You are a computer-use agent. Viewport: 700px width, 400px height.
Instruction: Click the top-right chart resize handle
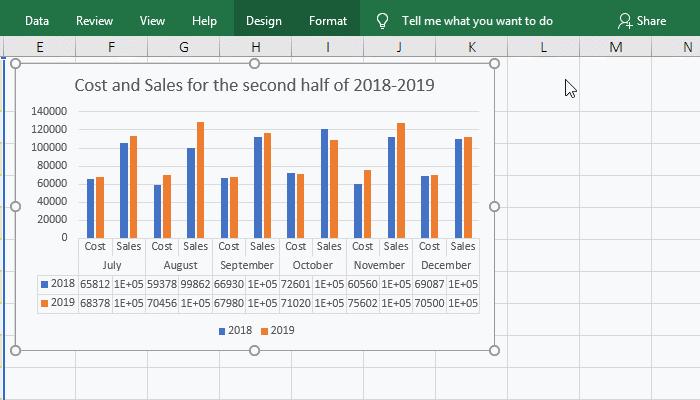[495, 64]
